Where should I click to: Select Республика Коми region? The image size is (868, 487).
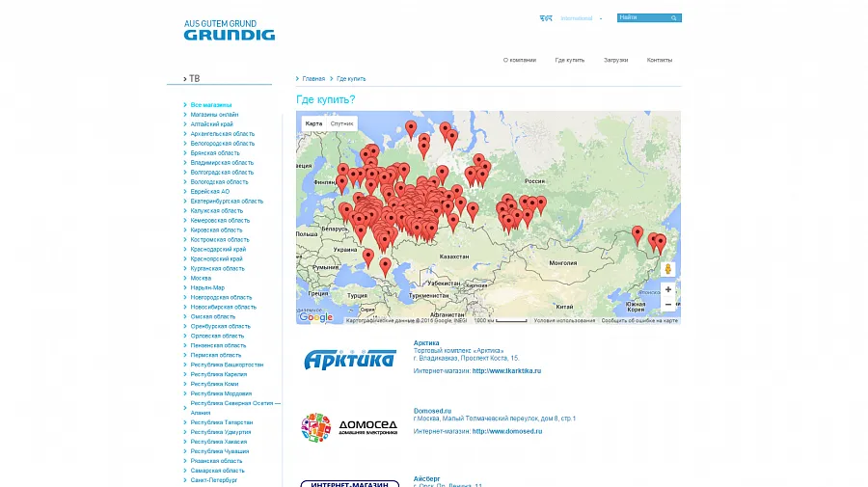tap(214, 384)
